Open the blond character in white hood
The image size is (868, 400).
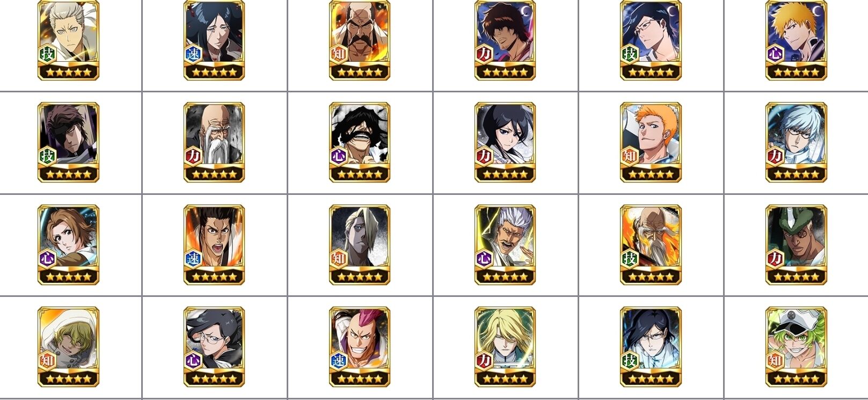tap(68, 347)
